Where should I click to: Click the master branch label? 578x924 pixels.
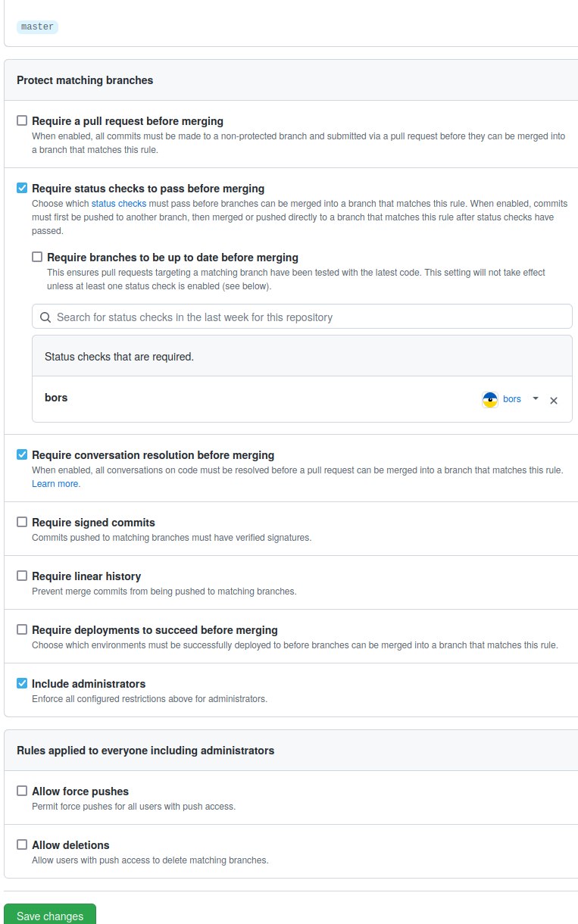click(x=37, y=27)
